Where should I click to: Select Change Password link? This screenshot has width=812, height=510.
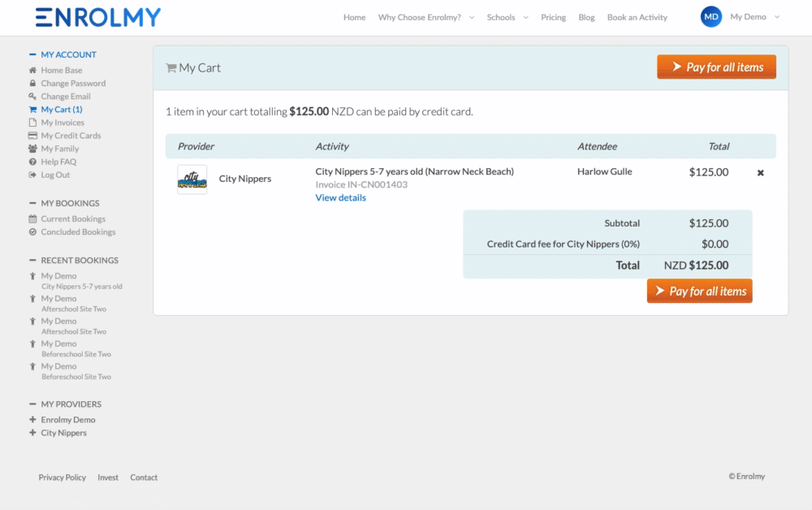point(73,83)
